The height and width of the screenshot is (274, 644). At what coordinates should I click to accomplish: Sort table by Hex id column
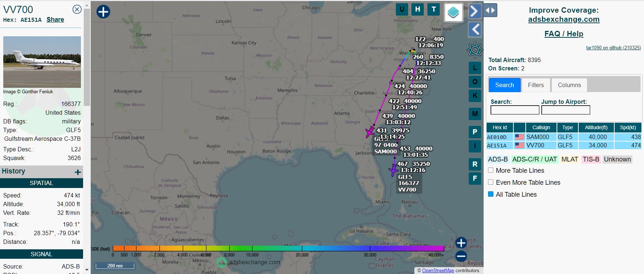coord(500,127)
